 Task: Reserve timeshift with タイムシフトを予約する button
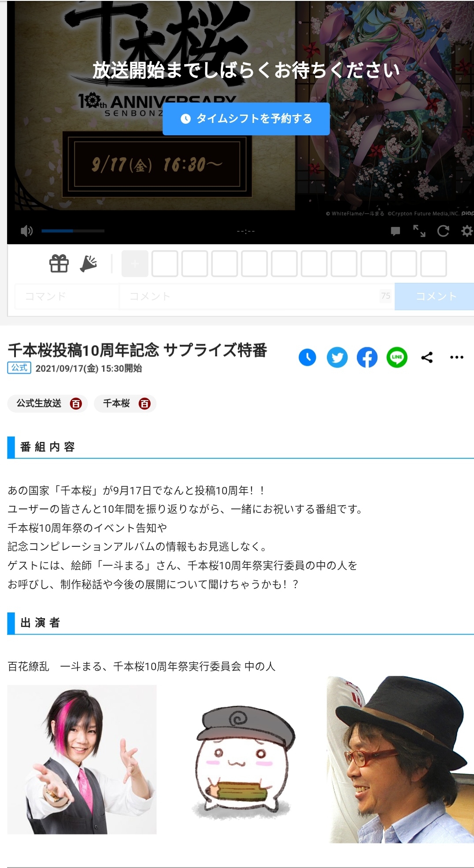pos(246,119)
